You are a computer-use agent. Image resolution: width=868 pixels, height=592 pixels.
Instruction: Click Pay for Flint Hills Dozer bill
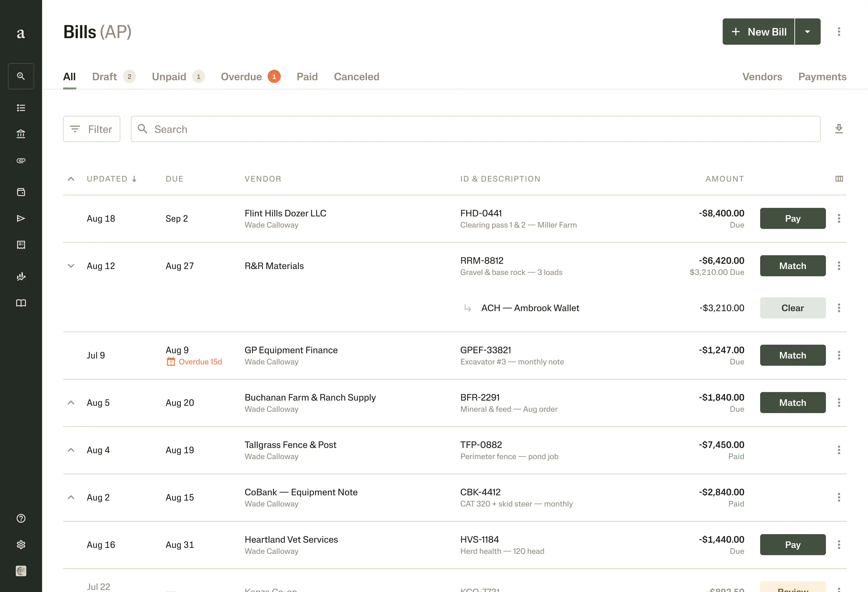click(793, 218)
